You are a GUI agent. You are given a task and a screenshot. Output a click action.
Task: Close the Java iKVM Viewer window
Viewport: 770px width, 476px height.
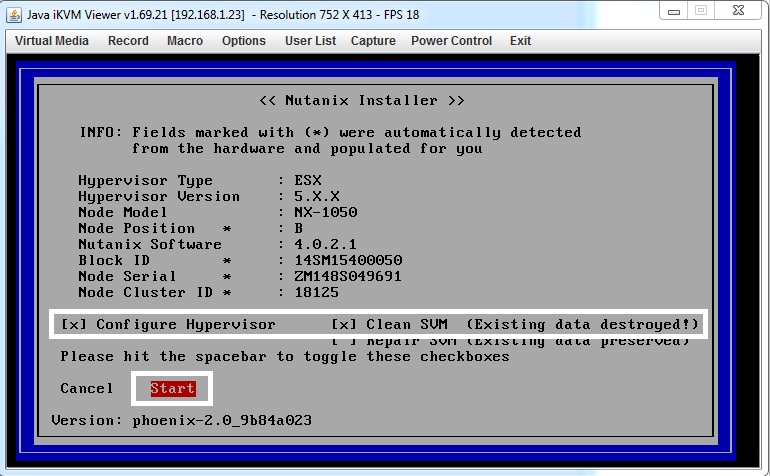(x=740, y=11)
